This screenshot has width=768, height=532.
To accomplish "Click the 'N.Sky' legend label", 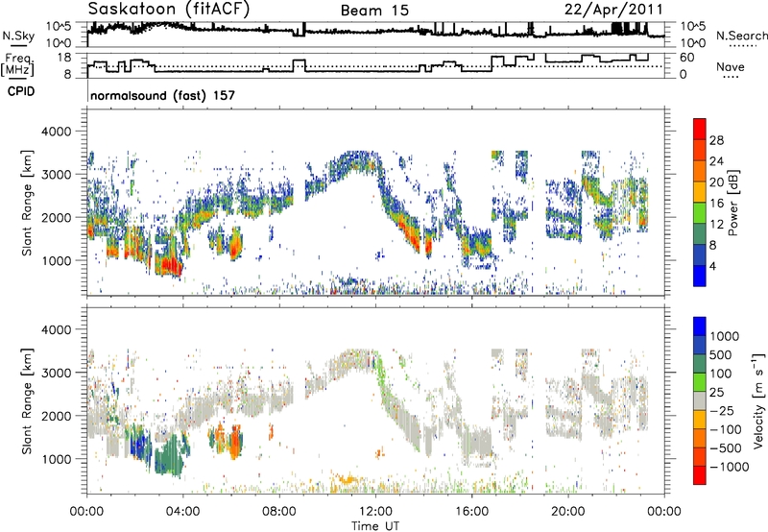I will coord(18,36).
